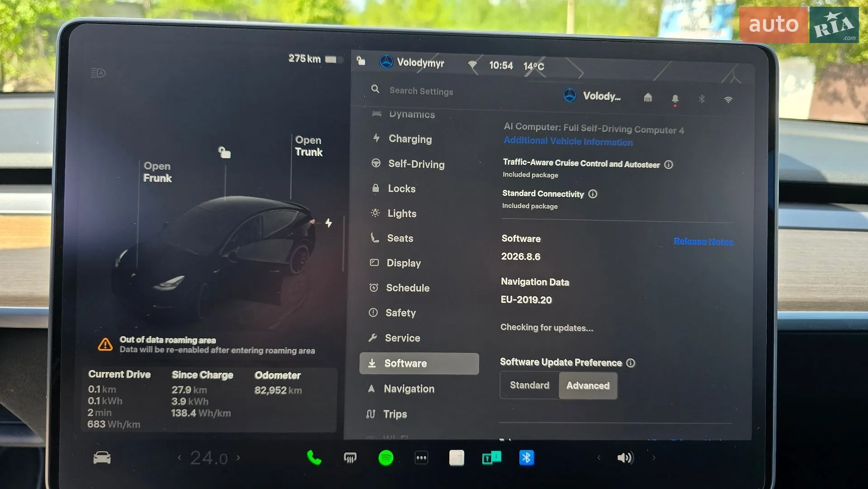Image resolution: width=868 pixels, height=489 pixels.
Task: Open software Release Notes link
Action: pyautogui.click(x=703, y=242)
